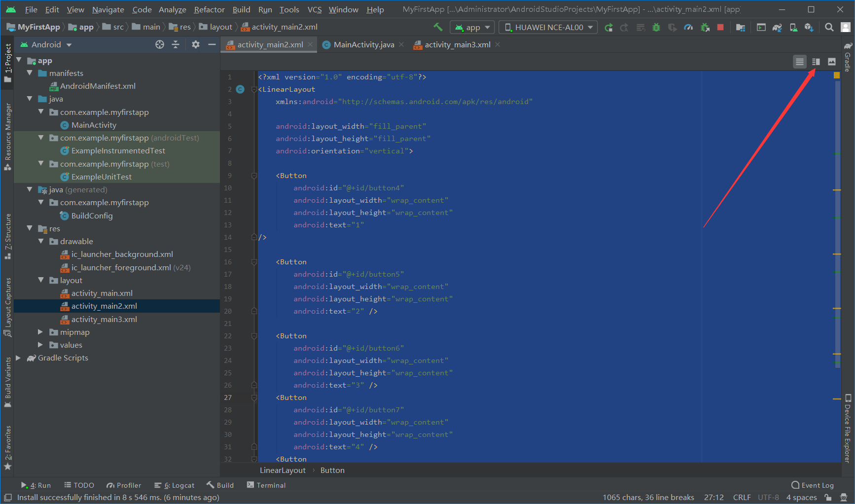
Task: Open the Terminal tool window
Action: [266, 485]
